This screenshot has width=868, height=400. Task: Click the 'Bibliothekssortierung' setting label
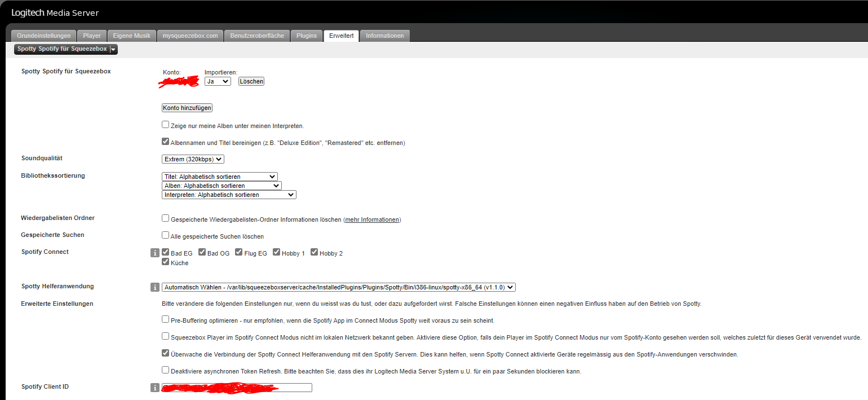coord(53,175)
